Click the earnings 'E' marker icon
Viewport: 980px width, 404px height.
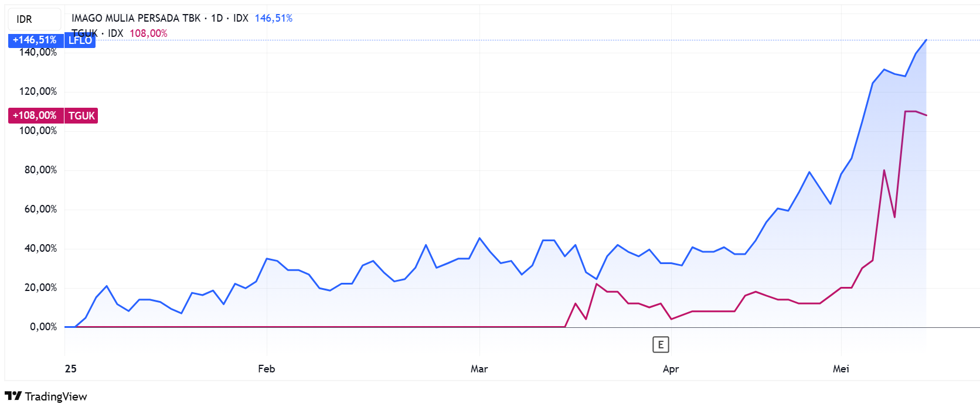(x=661, y=345)
